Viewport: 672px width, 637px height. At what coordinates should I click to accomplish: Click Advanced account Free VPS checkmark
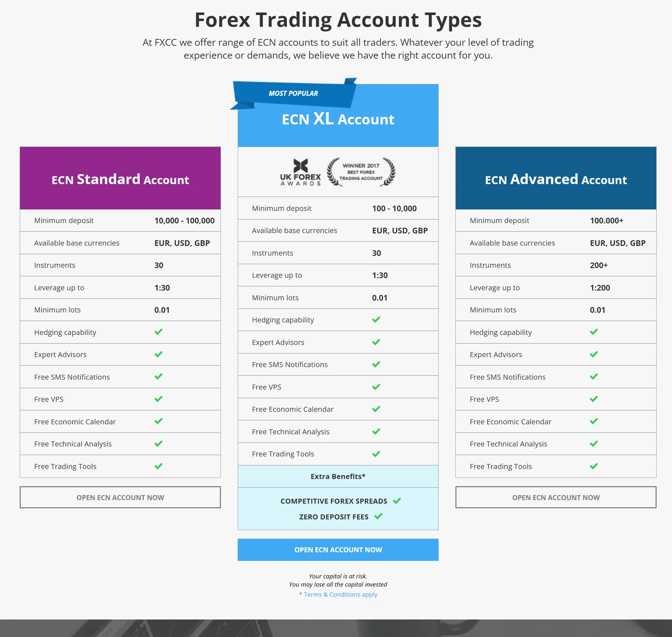point(594,399)
